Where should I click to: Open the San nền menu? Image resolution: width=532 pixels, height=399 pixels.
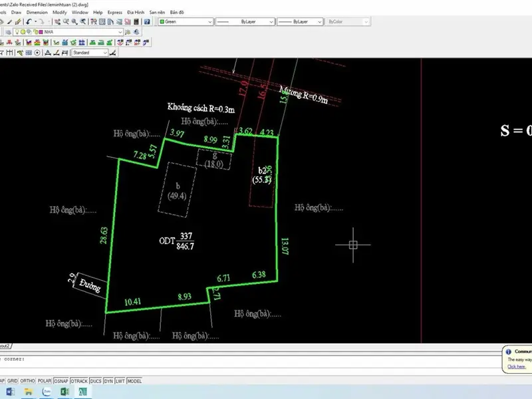[x=157, y=12]
